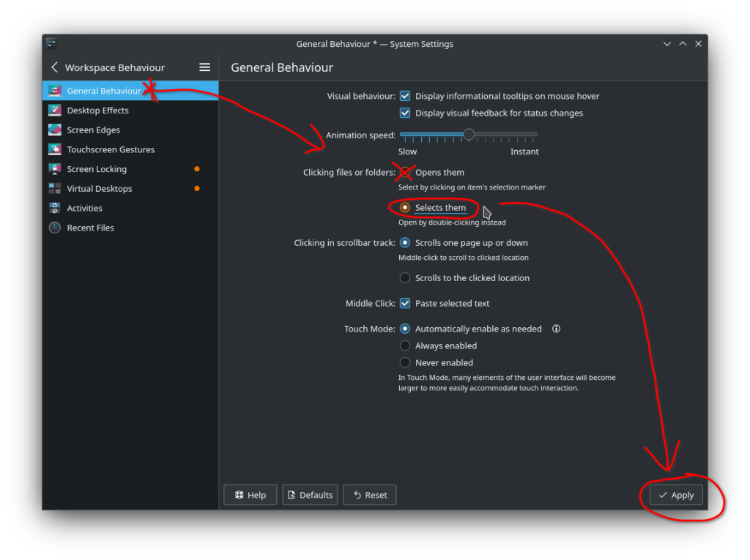Select the 'Opens them' radio option
Viewport: 750px width, 560px height.
[405, 173]
